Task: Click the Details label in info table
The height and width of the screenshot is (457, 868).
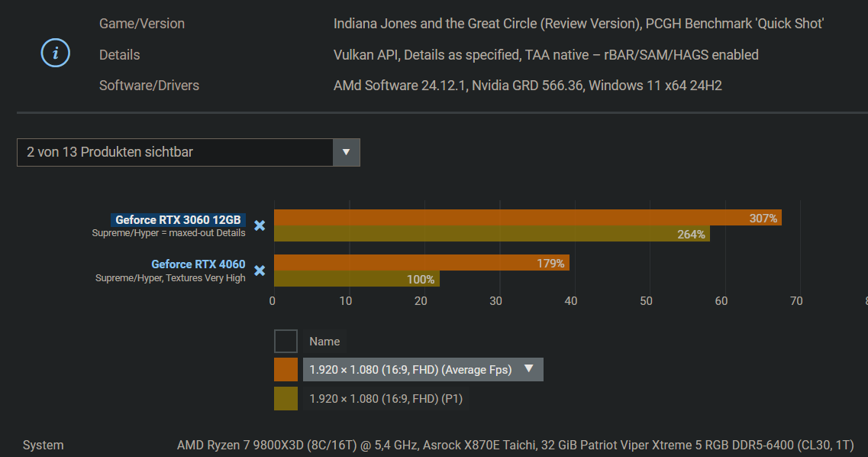Action: pyautogui.click(x=120, y=55)
